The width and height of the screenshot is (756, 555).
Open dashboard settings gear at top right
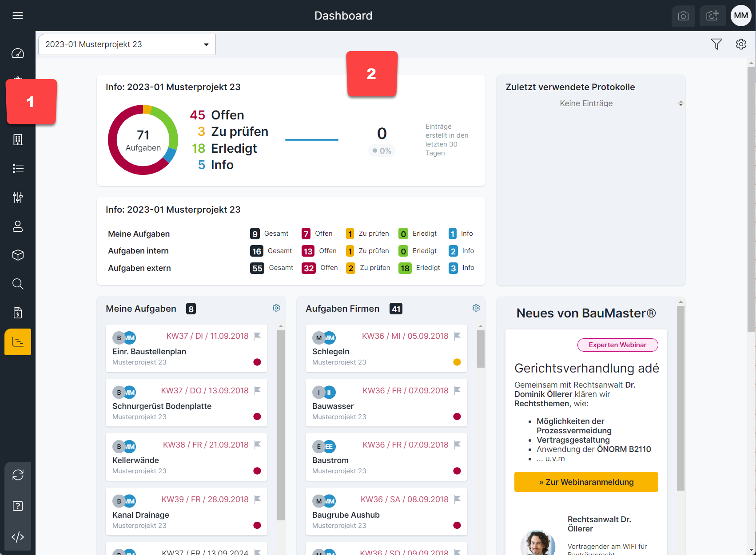(x=741, y=44)
